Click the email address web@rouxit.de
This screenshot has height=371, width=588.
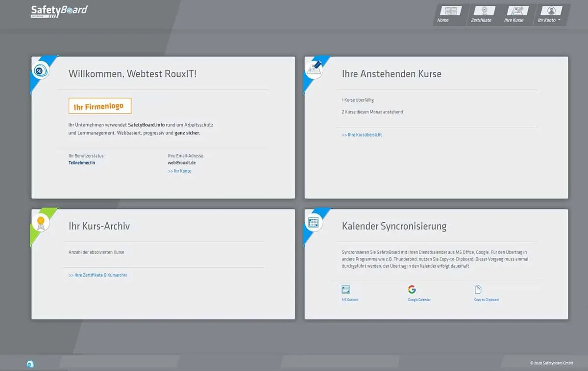(182, 162)
